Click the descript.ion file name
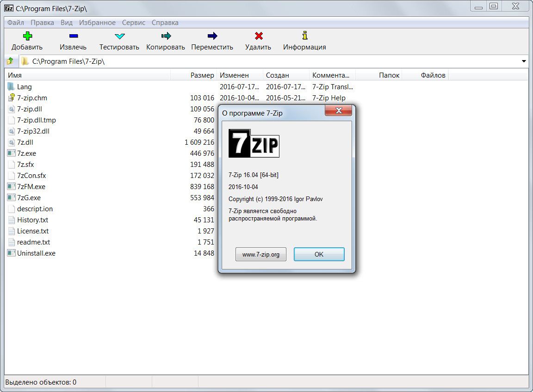The width and height of the screenshot is (533, 392). [35, 209]
